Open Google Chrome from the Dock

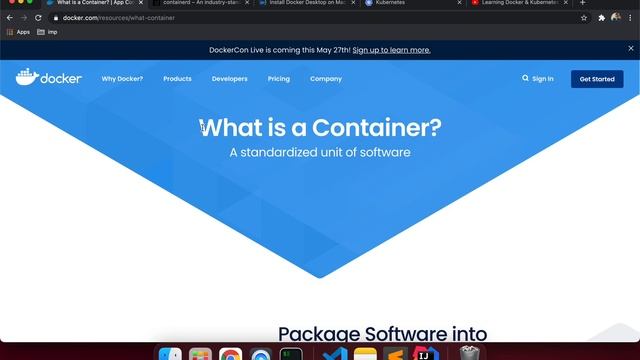coord(230,353)
